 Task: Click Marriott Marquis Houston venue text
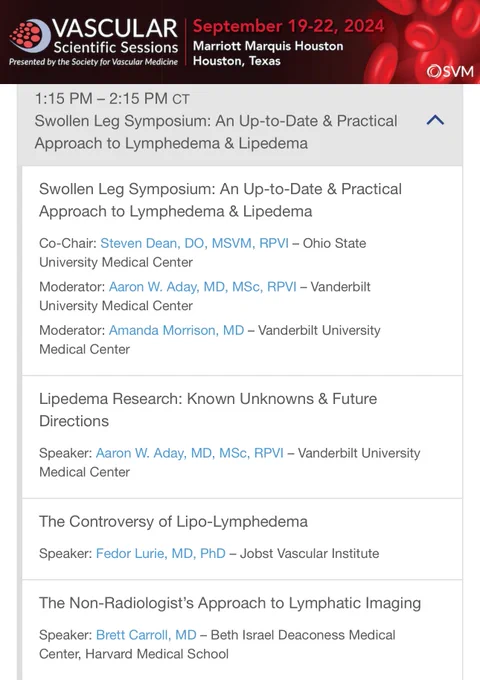(268, 46)
